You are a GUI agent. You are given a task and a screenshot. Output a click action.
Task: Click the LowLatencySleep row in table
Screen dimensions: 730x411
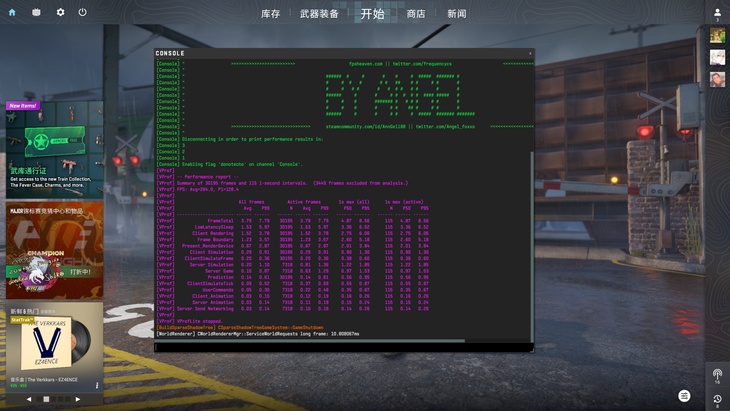[292, 227]
